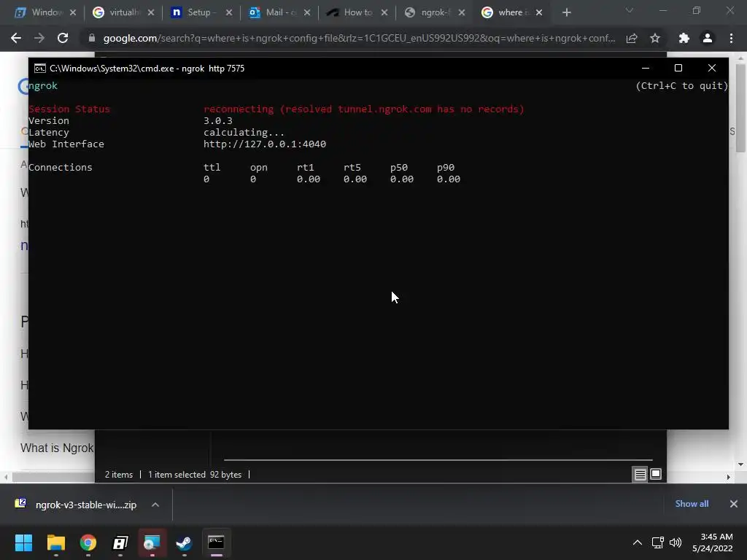
Task: Switch to the Mail tab
Action: coord(274,12)
